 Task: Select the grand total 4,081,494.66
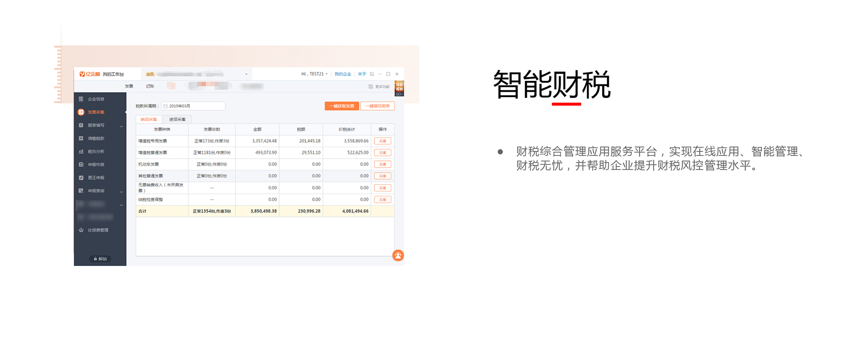click(x=355, y=211)
